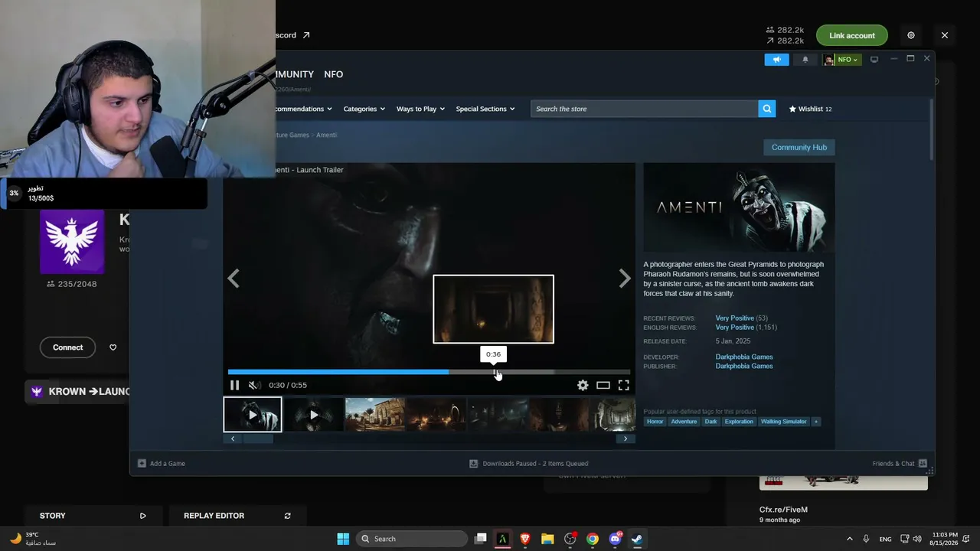Open trailer video settings gear
This screenshot has height=551, width=980.
583,385
